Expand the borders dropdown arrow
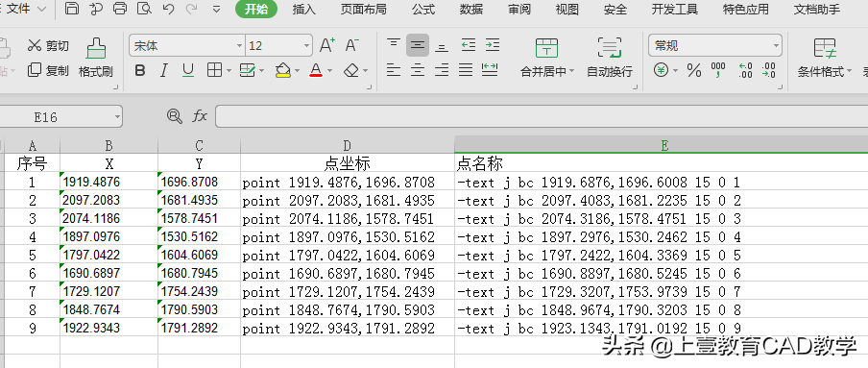 click(x=229, y=71)
